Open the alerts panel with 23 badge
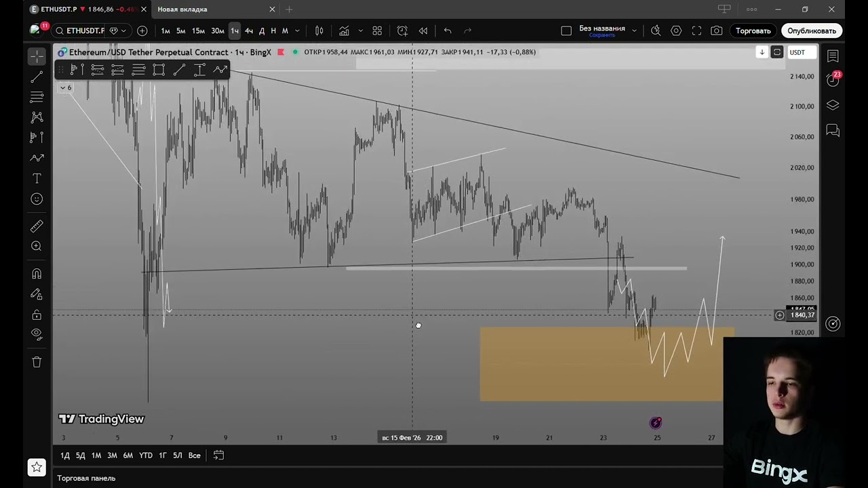This screenshot has width=868, height=488. point(833,80)
